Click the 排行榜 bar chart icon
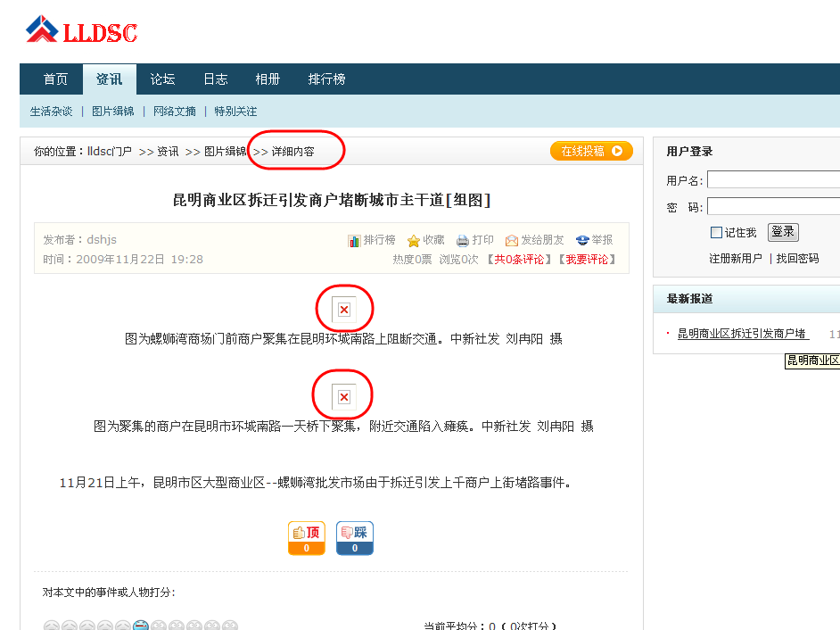 (x=354, y=241)
